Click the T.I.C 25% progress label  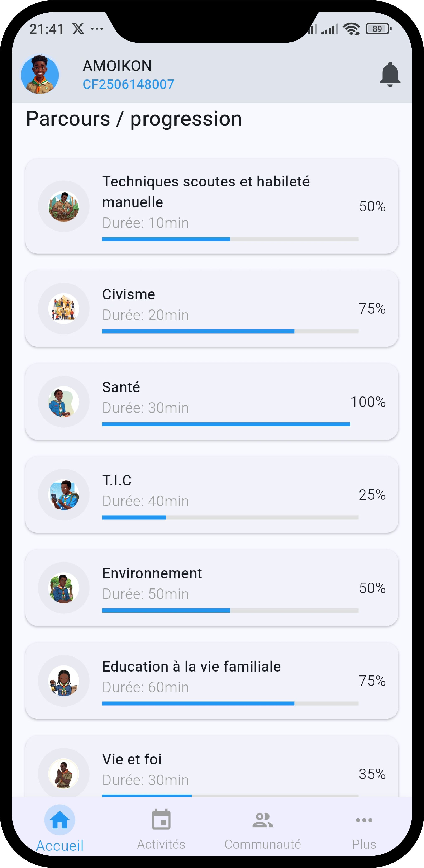pos(372,495)
